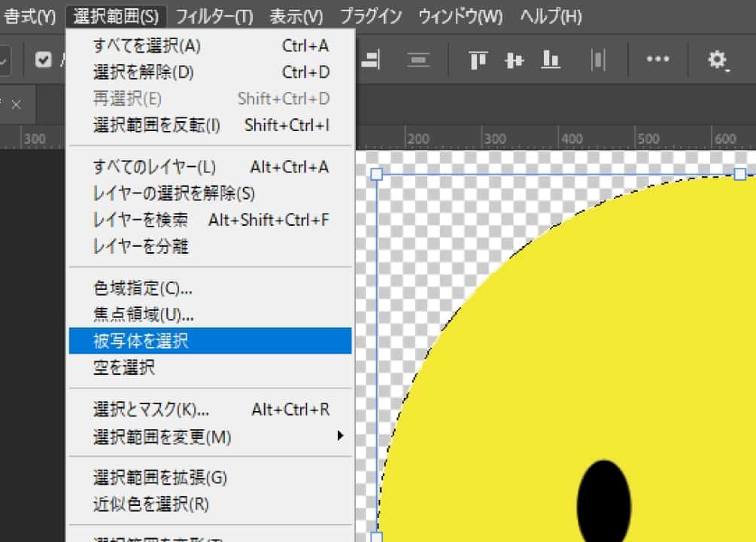Click align bottom edges icon
The width and height of the screenshot is (756, 542).
(550, 60)
